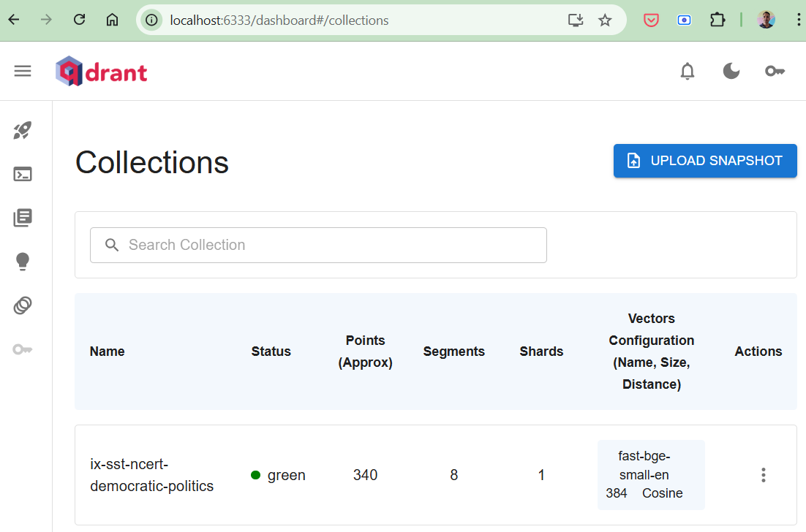Open Datasets via the stacked rings icon
The image size is (806, 532).
(23, 305)
